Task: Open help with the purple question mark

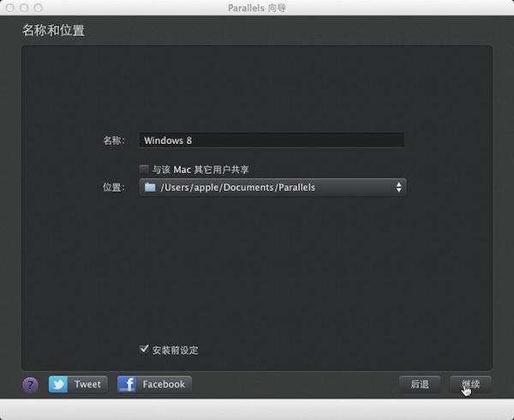Action: click(30, 385)
